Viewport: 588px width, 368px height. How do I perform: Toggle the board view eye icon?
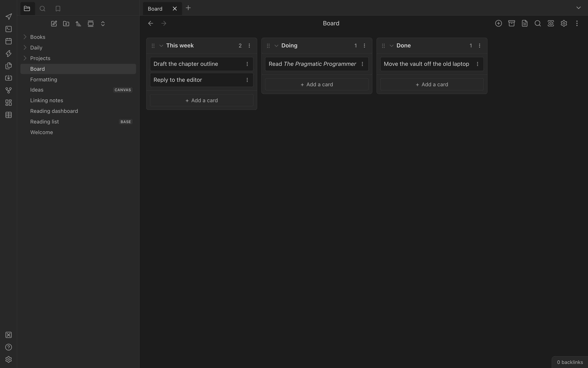click(x=551, y=23)
